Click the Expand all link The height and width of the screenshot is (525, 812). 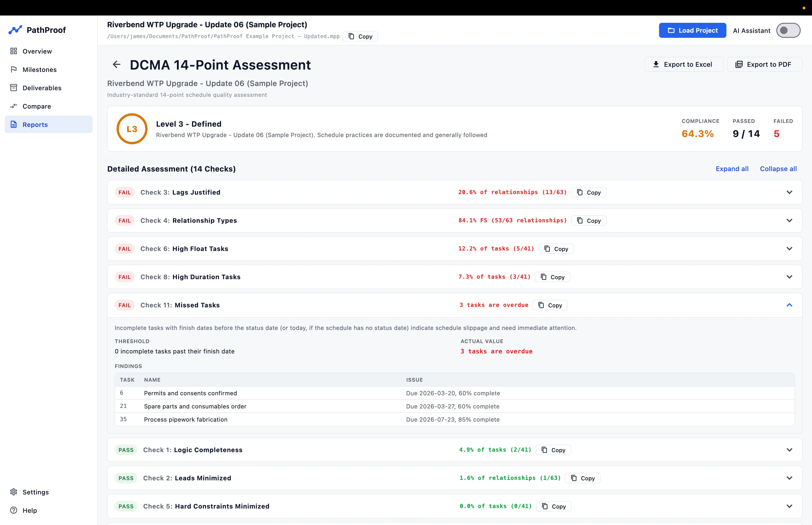click(x=732, y=169)
